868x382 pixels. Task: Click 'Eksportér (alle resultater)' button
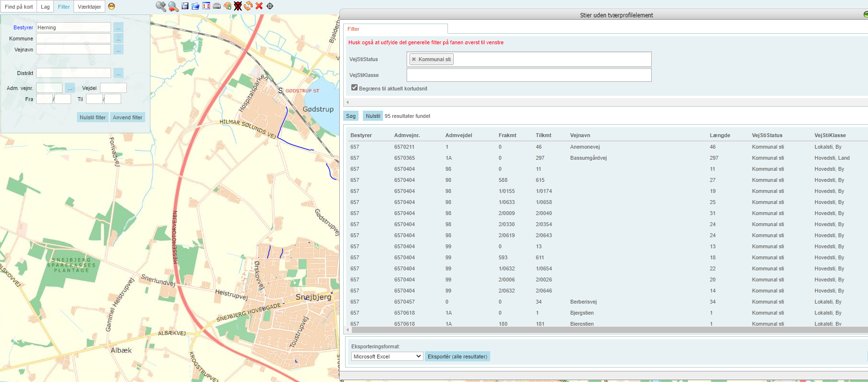click(x=457, y=357)
